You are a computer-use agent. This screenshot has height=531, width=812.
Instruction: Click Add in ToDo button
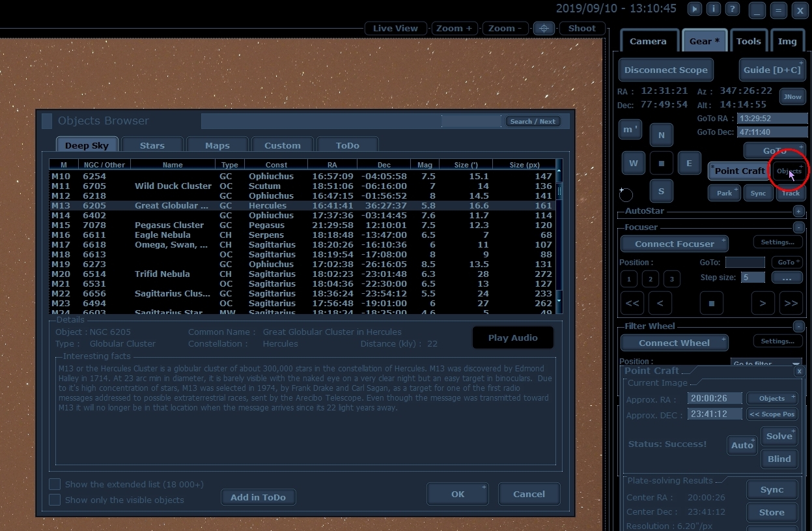pos(258,497)
